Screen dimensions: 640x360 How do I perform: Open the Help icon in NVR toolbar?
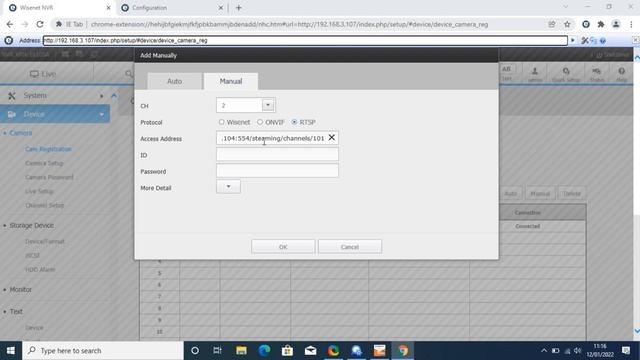(621, 74)
